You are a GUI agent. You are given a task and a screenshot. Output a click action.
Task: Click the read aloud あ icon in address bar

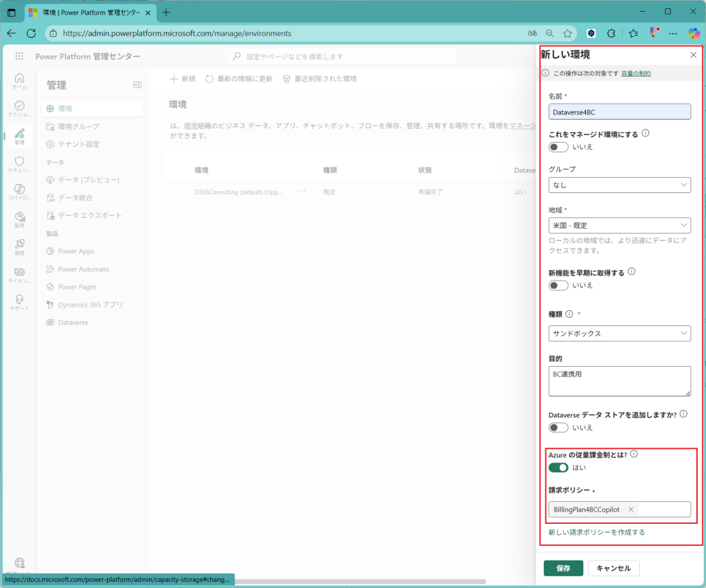[532, 33]
